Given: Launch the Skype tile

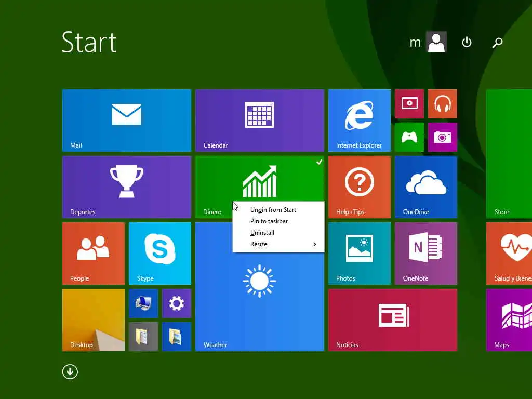Looking at the screenshot, I should (160, 253).
